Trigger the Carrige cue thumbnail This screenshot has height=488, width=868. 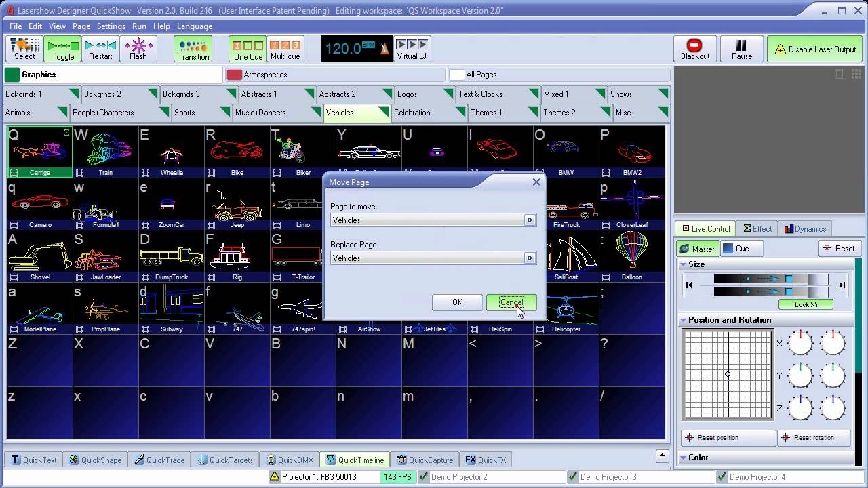tap(40, 152)
